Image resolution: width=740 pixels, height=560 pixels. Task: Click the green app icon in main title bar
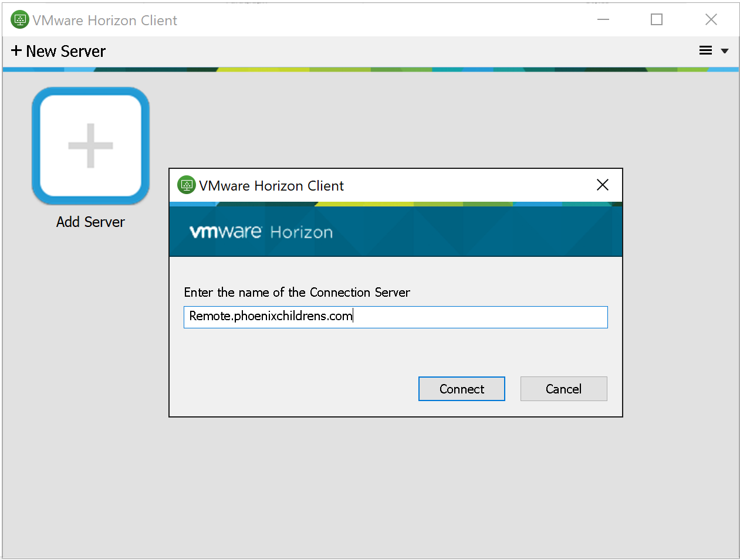pyautogui.click(x=20, y=20)
